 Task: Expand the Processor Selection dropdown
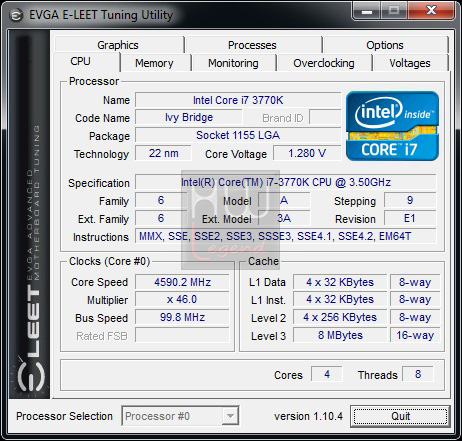[230, 416]
